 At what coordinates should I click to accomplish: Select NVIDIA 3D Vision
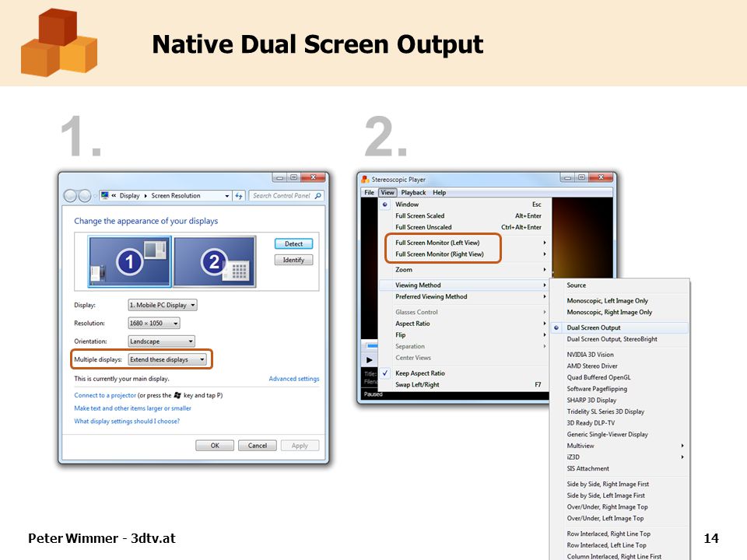tap(620, 355)
